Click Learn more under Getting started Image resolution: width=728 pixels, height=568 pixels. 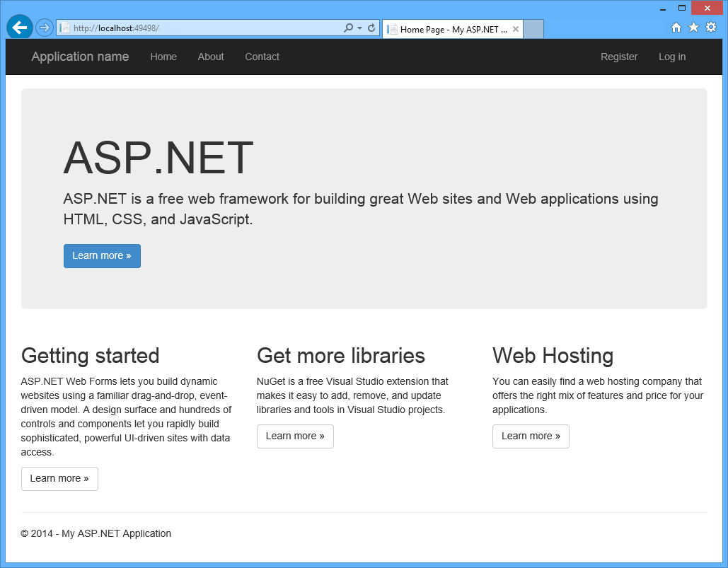(x=59, y=479)
